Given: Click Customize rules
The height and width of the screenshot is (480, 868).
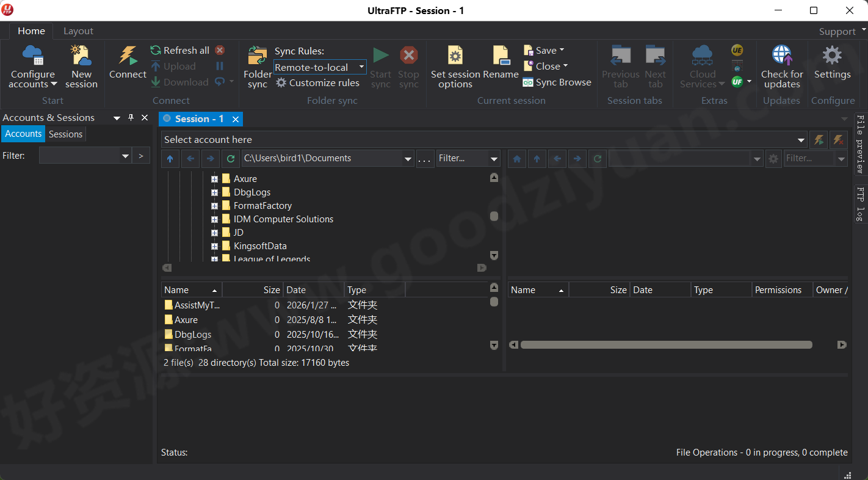Looking at the screenshot, I should [317, 83].
